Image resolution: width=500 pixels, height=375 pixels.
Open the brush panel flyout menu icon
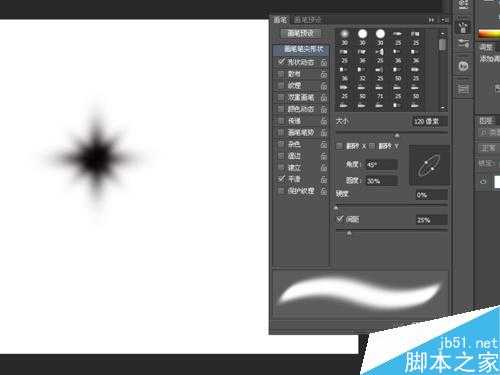point(444,20)
